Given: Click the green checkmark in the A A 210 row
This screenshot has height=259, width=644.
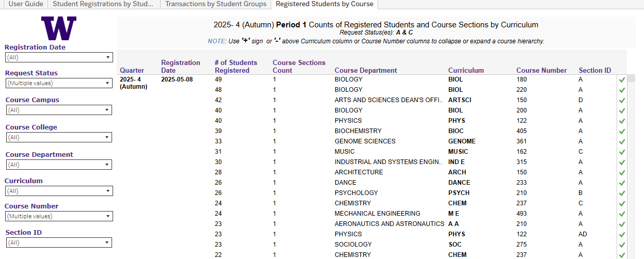Looking at the screenshot, I should tap(622, 224).
